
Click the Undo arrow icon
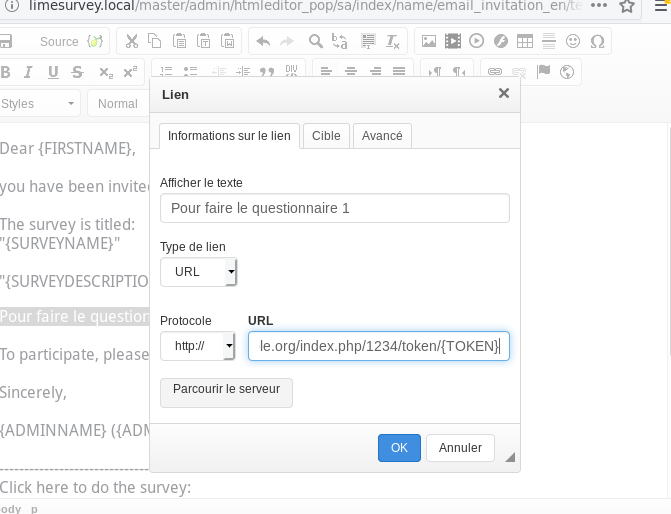click(x=263, y=42)
